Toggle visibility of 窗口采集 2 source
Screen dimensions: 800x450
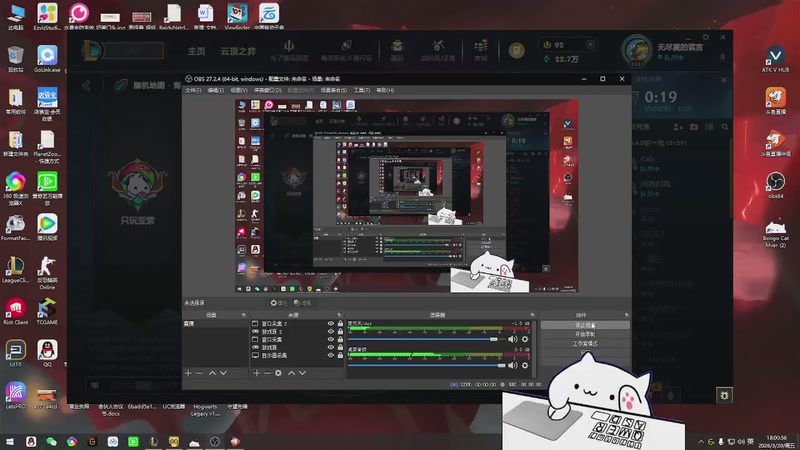331,323
